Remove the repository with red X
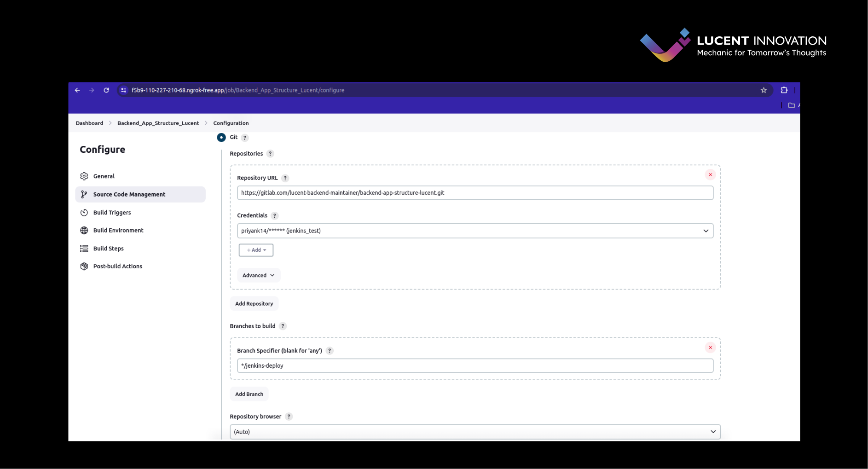Viewport: 868px width, 469px height. coord(710,174)
